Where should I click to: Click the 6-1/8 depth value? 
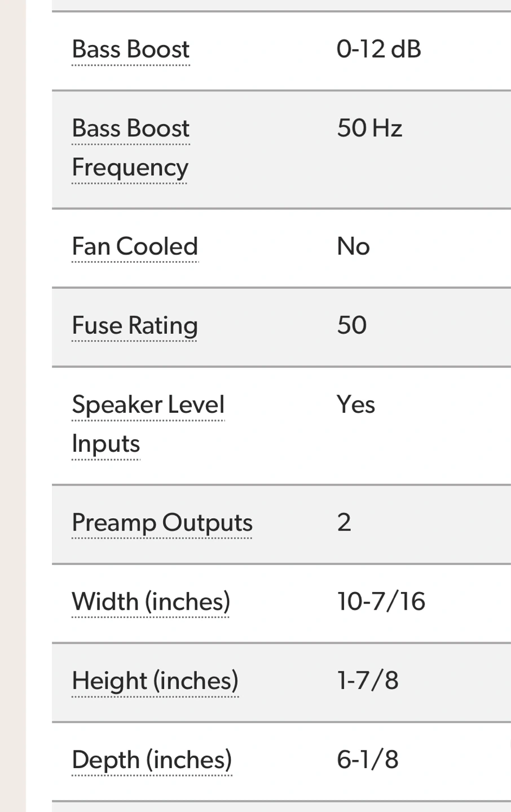[x=368, y=760]
